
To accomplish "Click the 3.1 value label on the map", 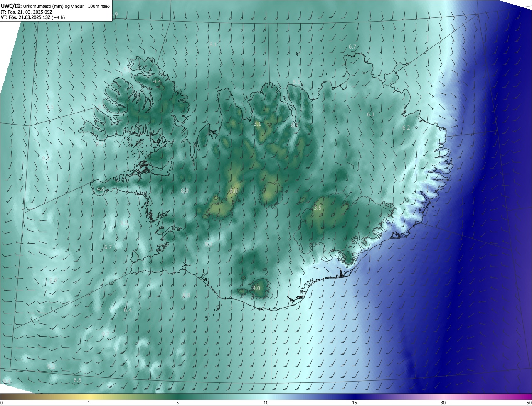I will pos(257,124).
